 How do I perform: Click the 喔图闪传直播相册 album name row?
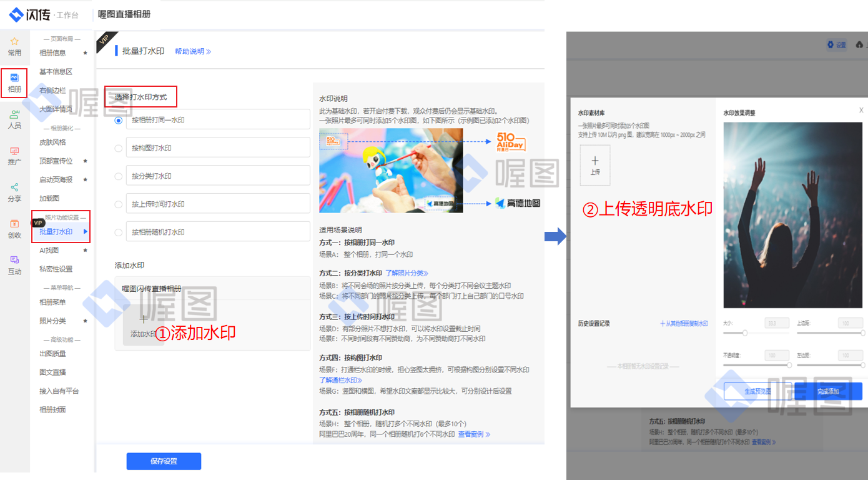pyautogui.click(x=212, y=289)
